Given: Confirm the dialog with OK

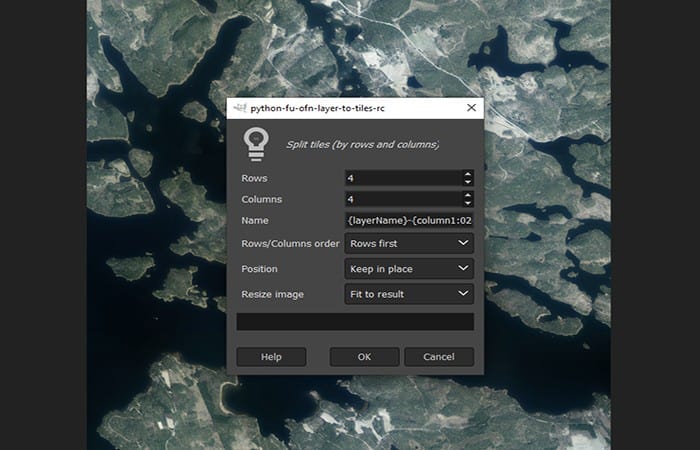Looking at the screenshot, I should click(x=364, y=357).
